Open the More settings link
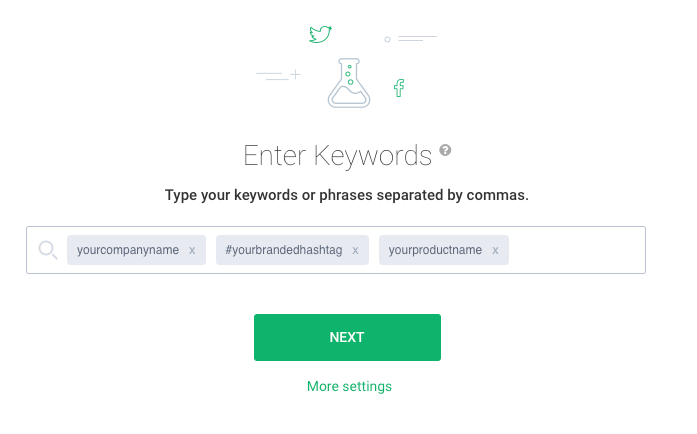 [349, 386]
